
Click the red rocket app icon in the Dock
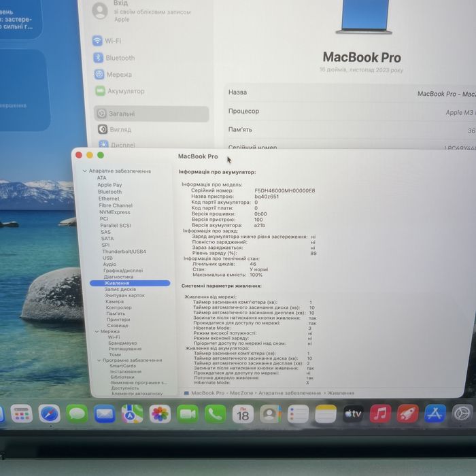[408, 413]
